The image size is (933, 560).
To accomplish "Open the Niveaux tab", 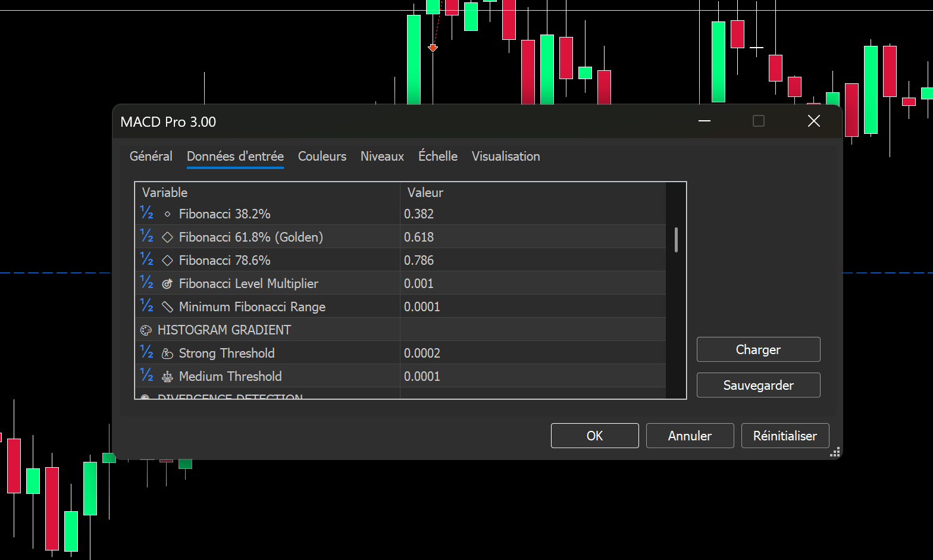I will 382,156.
